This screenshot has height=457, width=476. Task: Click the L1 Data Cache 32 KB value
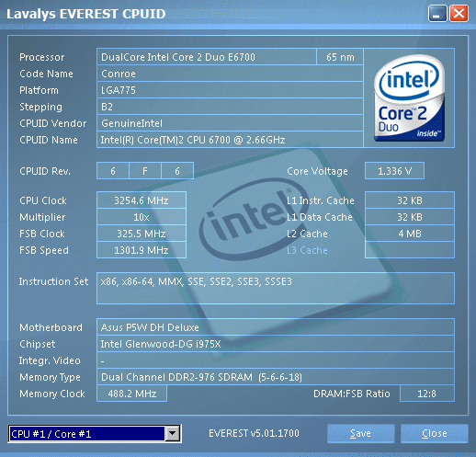point(410,217)
